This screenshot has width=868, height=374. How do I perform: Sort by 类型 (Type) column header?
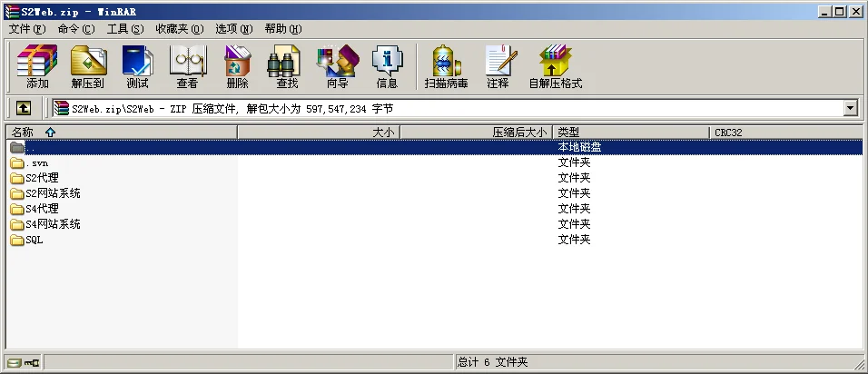(x=630, y=133)
